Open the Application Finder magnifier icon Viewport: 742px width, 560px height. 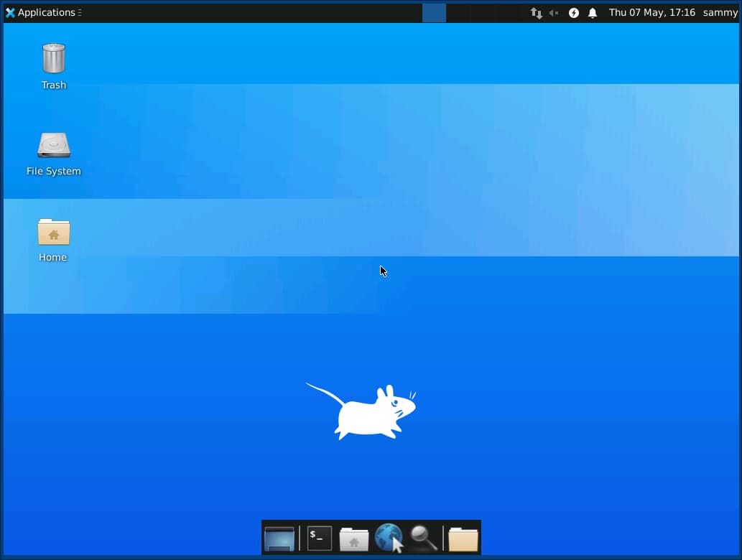coord(424,538)
